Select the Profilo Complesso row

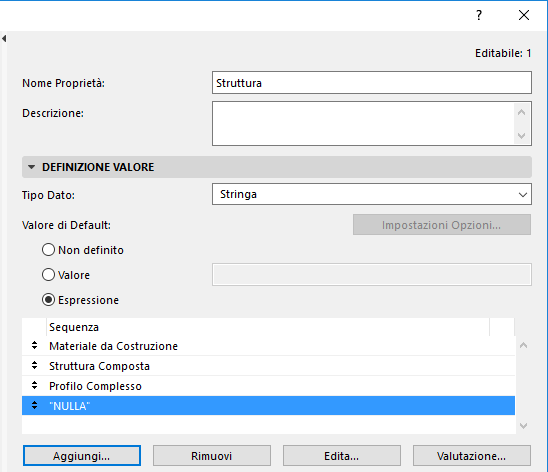point(268,386)
